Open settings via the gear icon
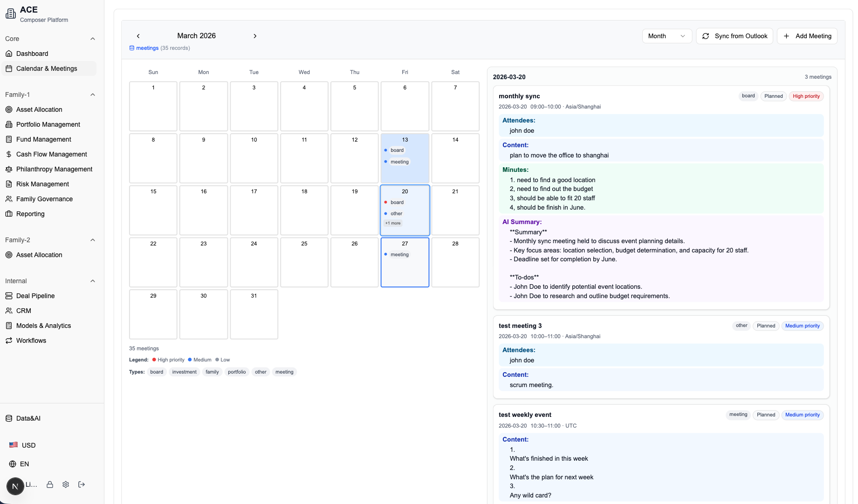The height and width of the screenshot is (504, 858). pyautogui.click(x=66, y=484)
